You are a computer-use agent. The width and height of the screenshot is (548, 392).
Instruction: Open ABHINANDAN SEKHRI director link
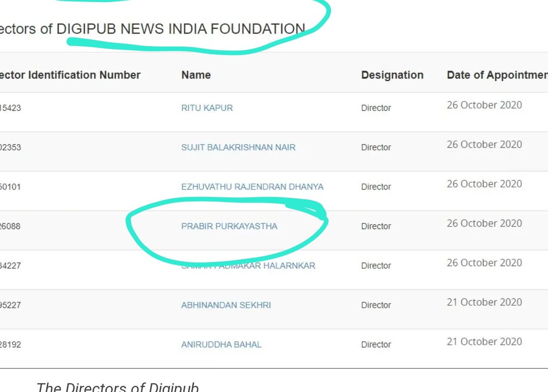(226, 305)
